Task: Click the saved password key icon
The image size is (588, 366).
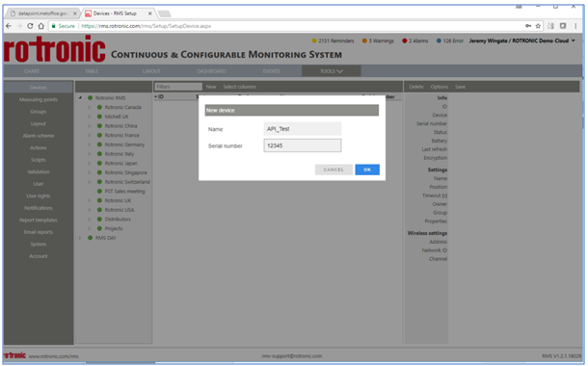Action: (528, 26)
